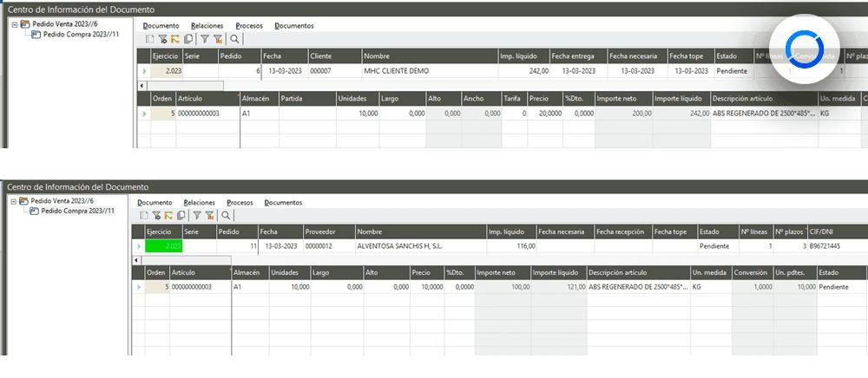Click folder icon of Pedido Venta 2023//6 in sales window
This screenshot has width=868, height=378.
click(24, 24)
